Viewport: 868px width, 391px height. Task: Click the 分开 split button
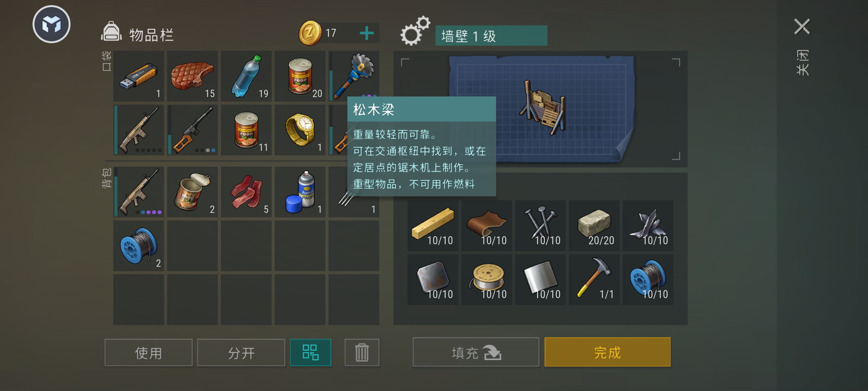(241, 352)
